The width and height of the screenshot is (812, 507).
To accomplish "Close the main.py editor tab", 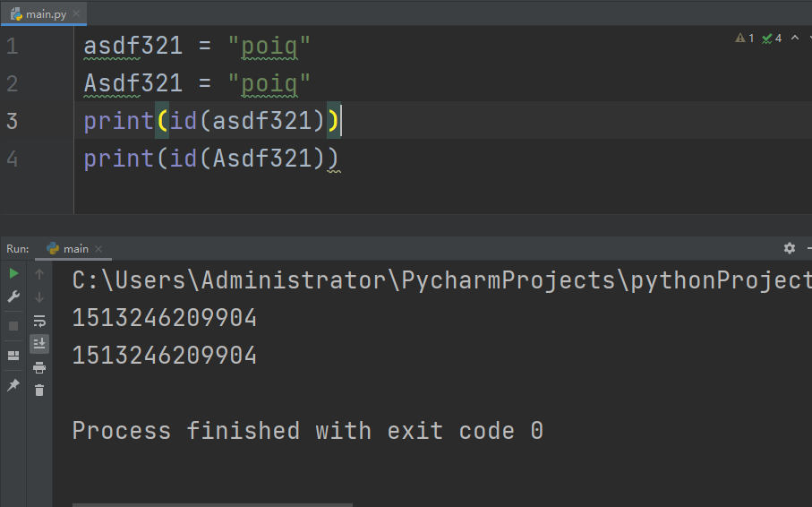I will (76, 13).
